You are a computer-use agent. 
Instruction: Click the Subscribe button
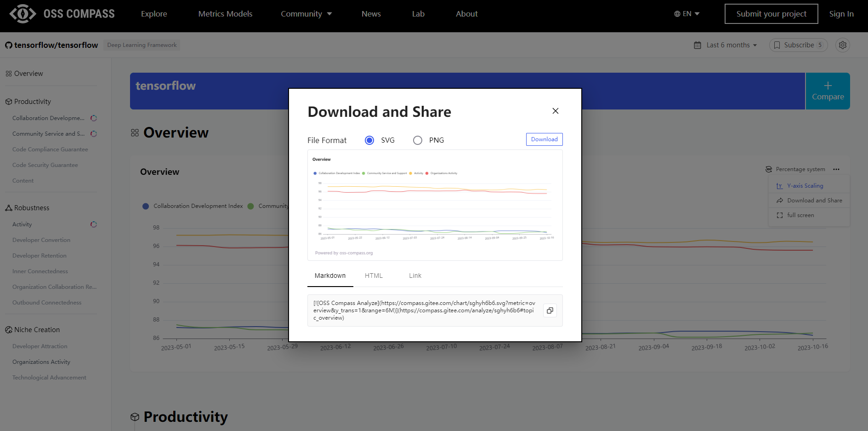[798, 45]
